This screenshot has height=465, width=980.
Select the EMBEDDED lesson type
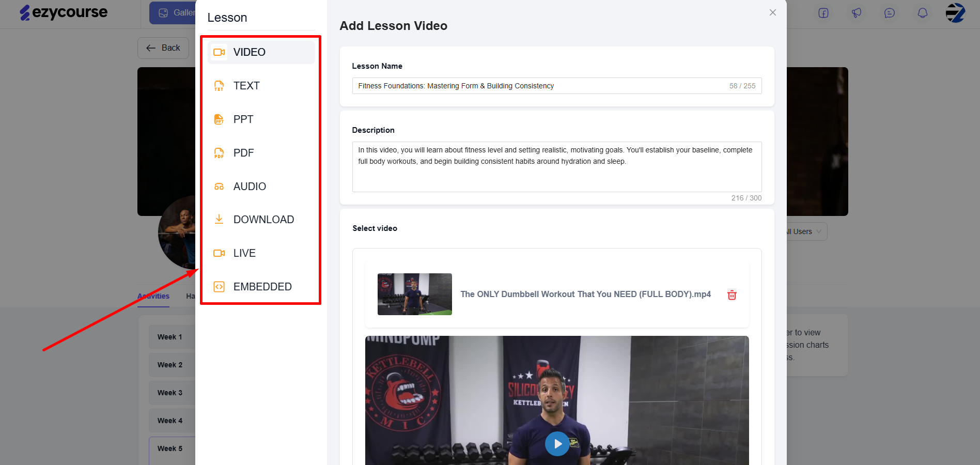[x=261, y=287]
